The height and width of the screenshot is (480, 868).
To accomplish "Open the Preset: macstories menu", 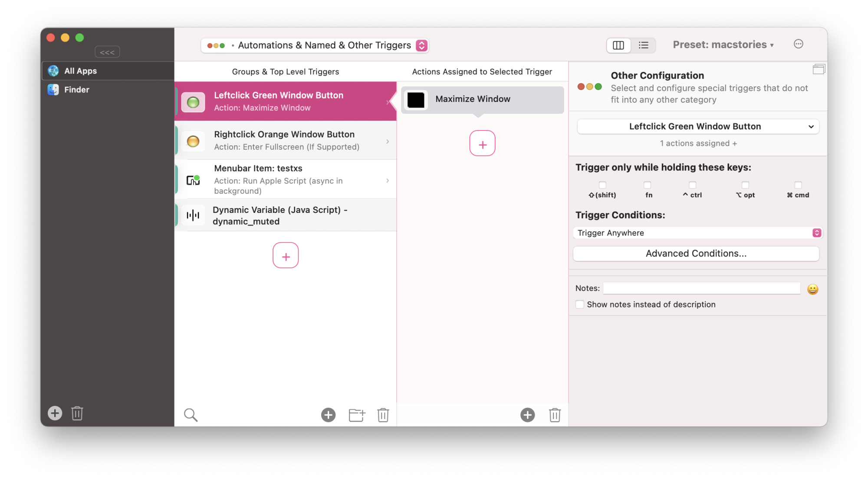I will click(723, 45).
